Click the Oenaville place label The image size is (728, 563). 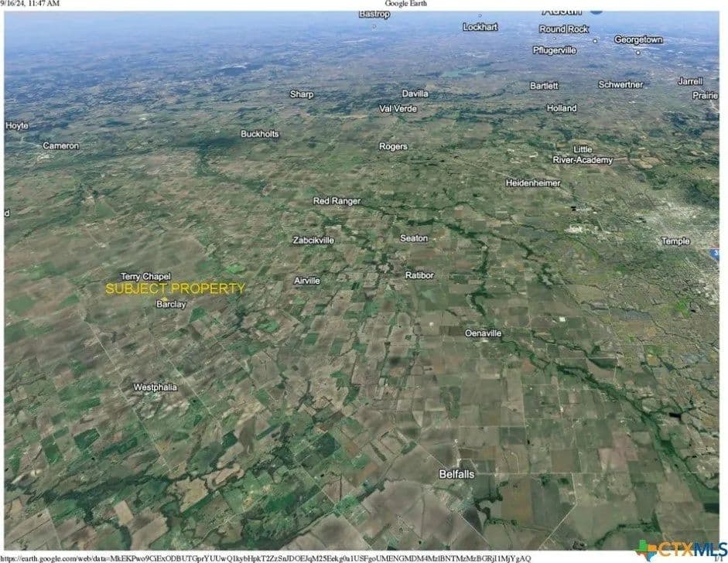483,333
